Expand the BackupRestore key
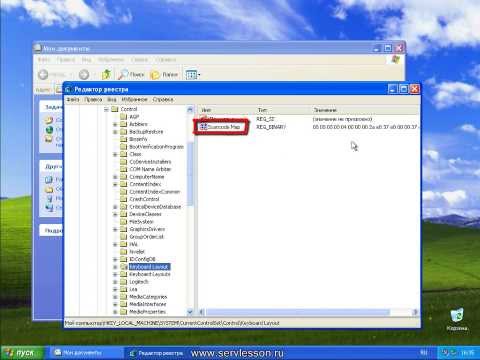 coord(115,132)
